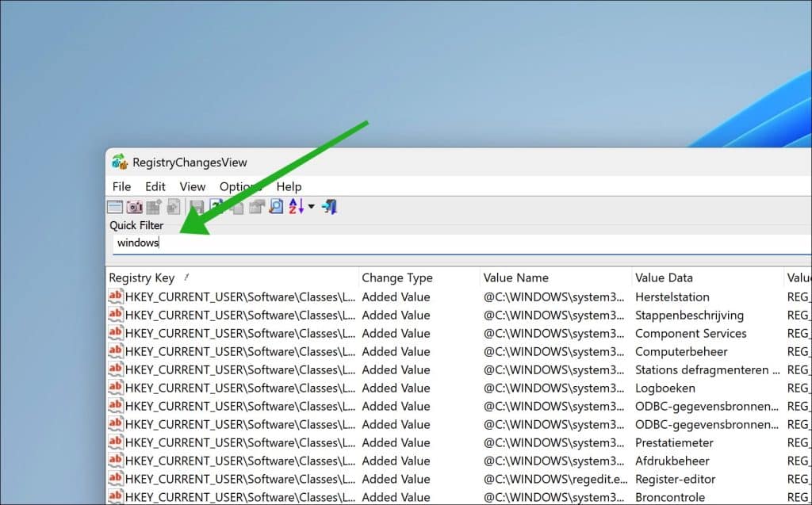Viewport: 812px width, 505px height.
Task: Sort by the Change Type column header
Action: [x=419, y=278]
